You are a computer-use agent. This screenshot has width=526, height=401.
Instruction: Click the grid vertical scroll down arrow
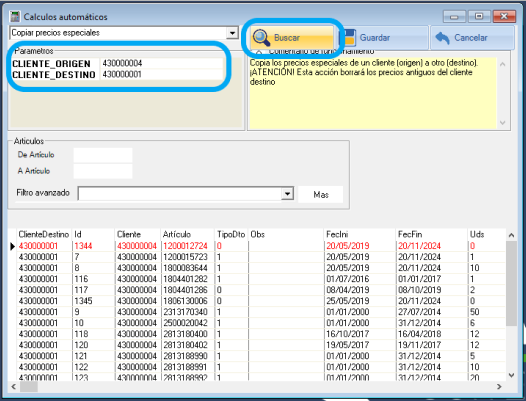tap(511, 375)
